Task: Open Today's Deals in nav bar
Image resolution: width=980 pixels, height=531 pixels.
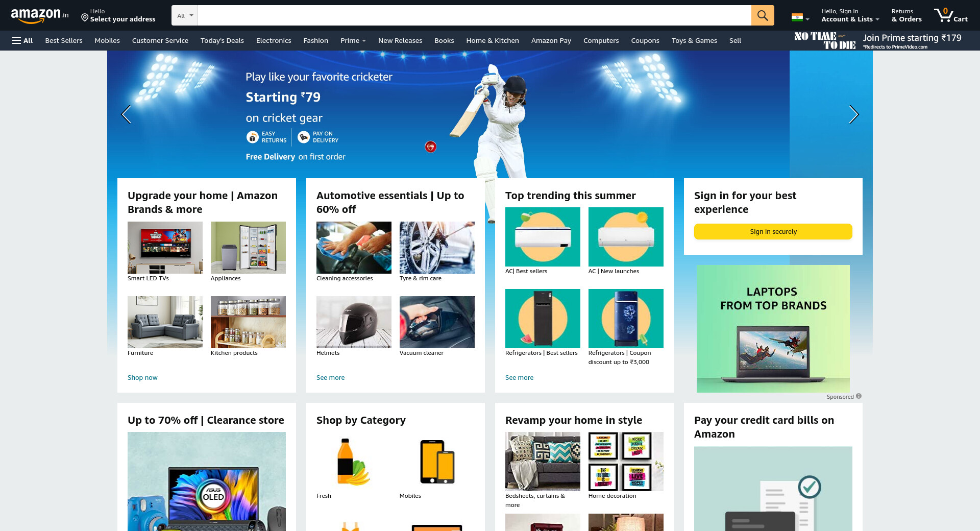Action: pyautogui.click(x=222, y=40)
